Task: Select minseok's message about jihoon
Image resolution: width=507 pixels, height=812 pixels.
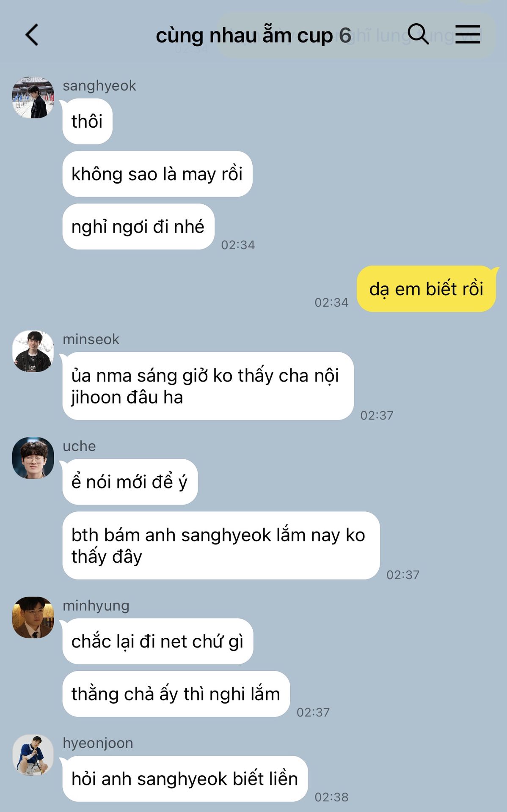Action: tap(208, 386)
